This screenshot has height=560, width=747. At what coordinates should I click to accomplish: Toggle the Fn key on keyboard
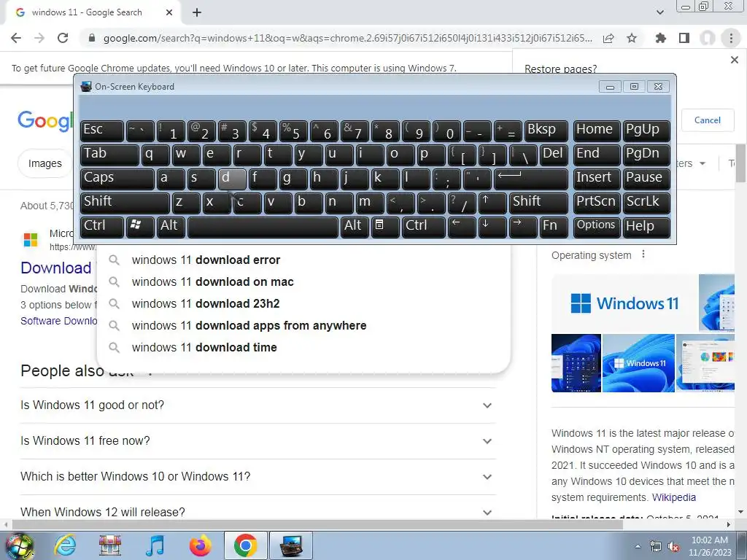554,226
